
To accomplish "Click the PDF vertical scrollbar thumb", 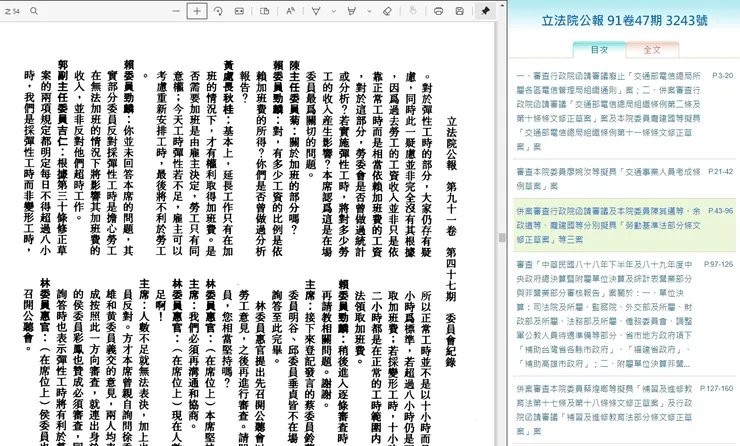I will [502, 237].
